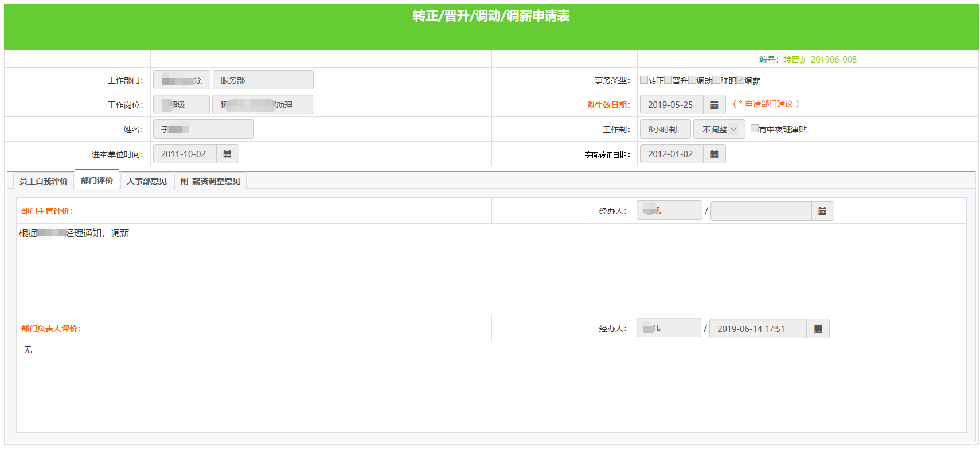The image size is (980, 449).
Task: Open calendar picker for 进本单位时间
Action: pos(227,154)
